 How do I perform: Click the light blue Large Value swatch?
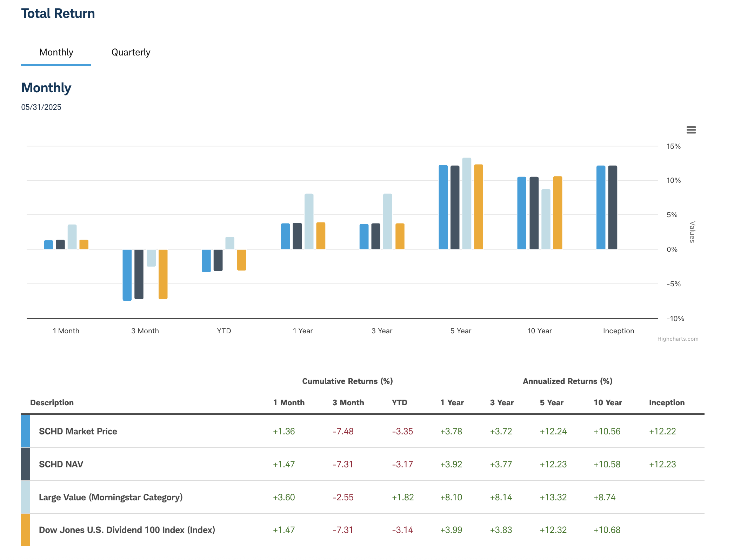pos(25,497)
